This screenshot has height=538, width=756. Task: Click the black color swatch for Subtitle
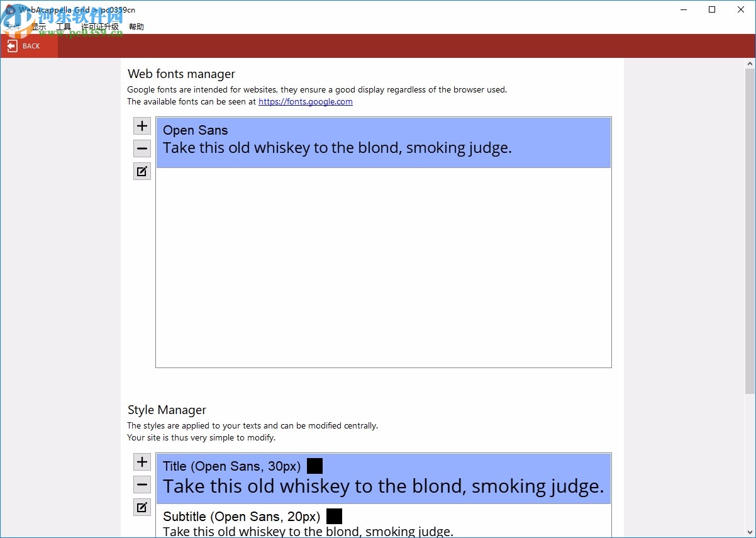click(x=334, y=516)
